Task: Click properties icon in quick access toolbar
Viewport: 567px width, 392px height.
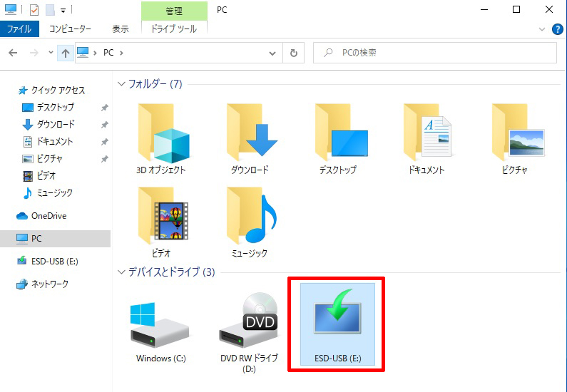Action: (x=34, y=10)
